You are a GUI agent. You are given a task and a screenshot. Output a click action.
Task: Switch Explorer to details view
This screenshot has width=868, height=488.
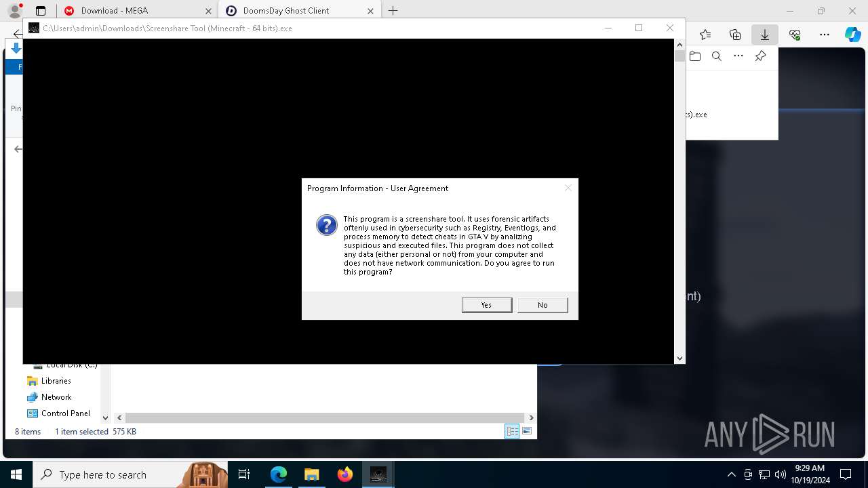click(x=512, y=431)
